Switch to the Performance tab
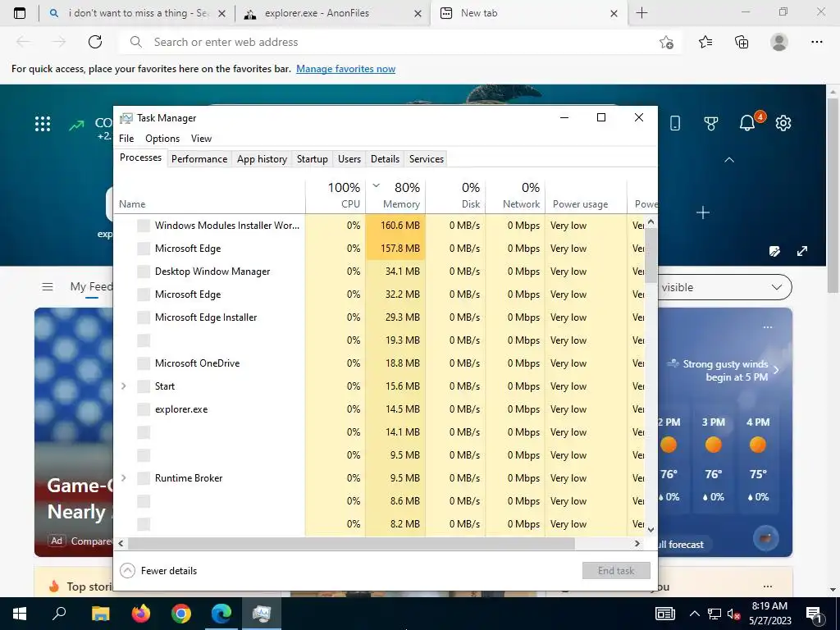 (x=199, y=158)
